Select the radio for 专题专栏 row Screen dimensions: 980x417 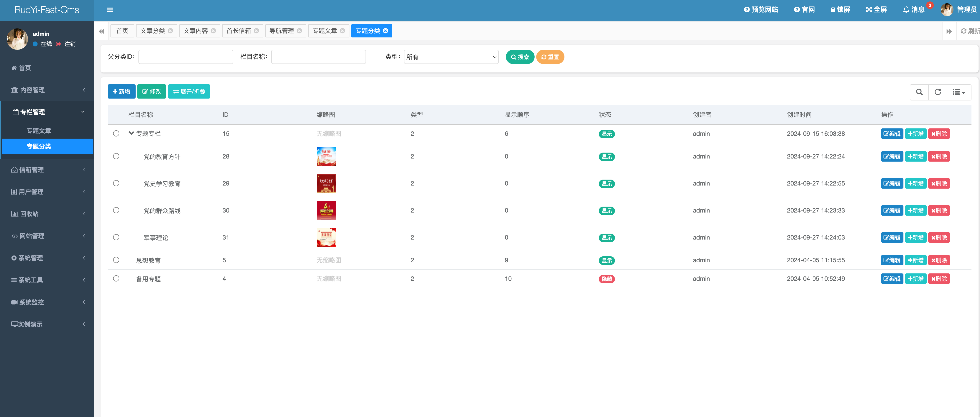(x=116, y=133)
